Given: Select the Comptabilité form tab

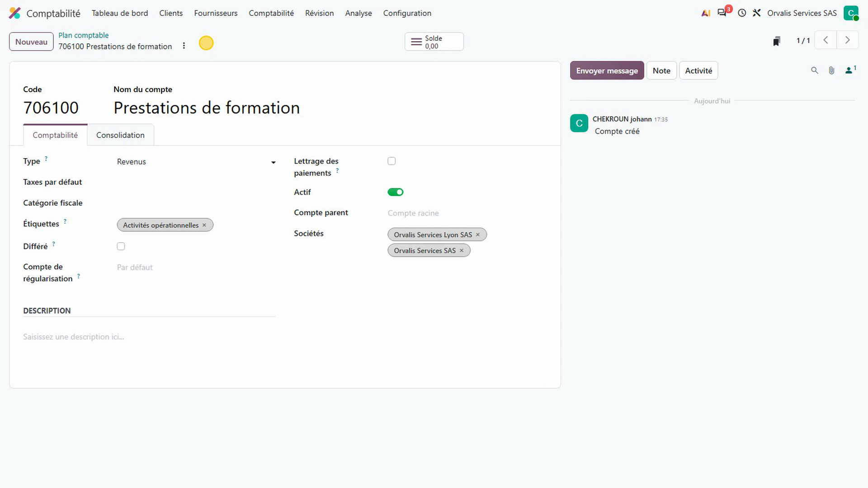Looking at the screenshot, I should pyautogui.click(x=55, y=135).
